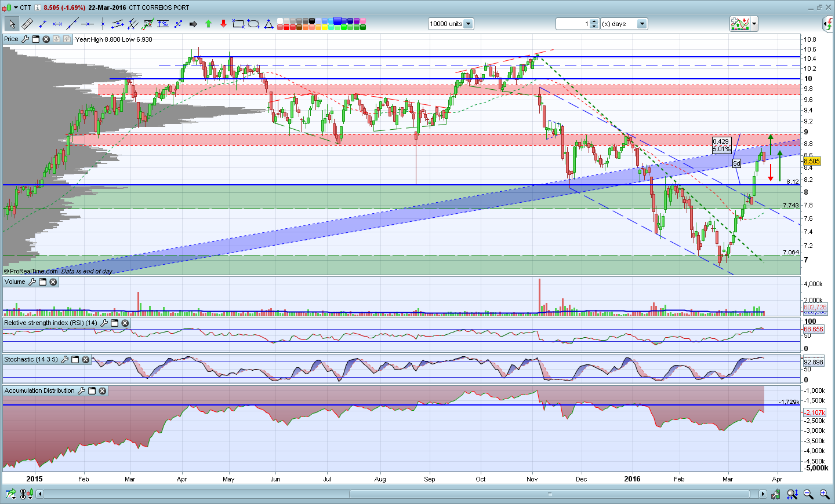Select the triangle drawing tool
Image resolution: width=835 pixels, height=504 pixels.
(x=268, y=24)
